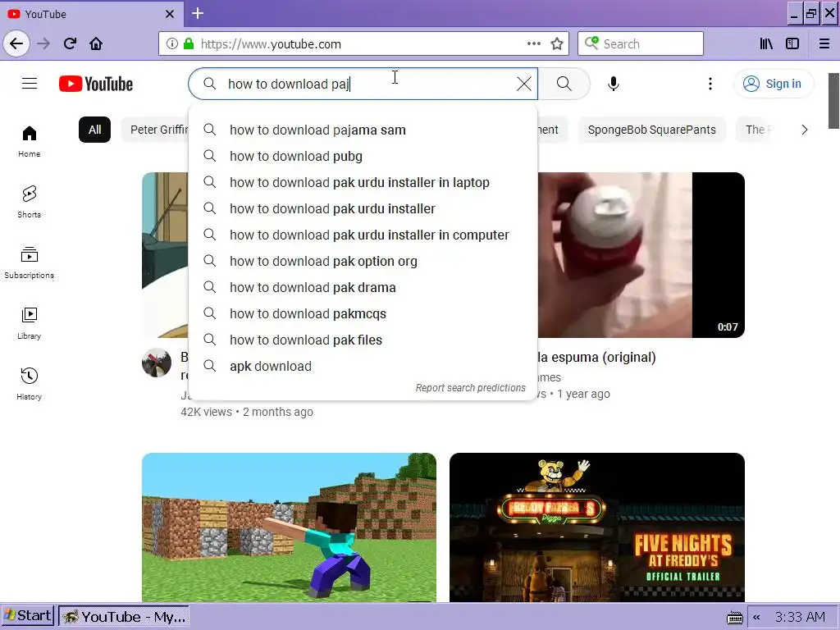Open the Start menu

point(28,616)
